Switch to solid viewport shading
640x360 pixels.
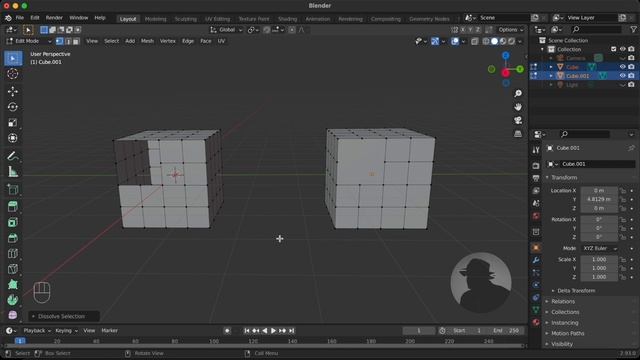[494, 41]
